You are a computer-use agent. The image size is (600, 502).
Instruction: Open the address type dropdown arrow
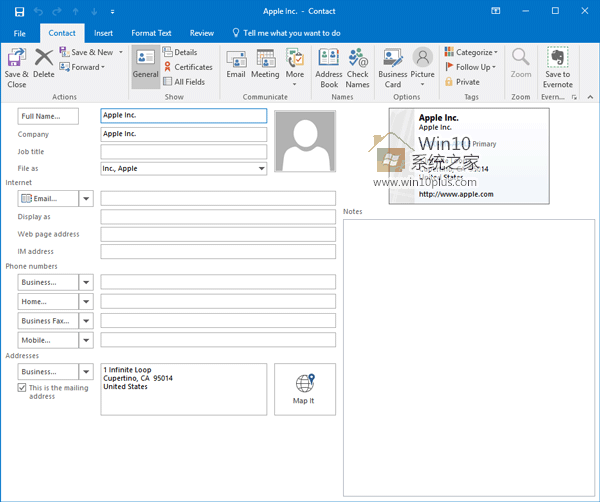click(86, 372)
